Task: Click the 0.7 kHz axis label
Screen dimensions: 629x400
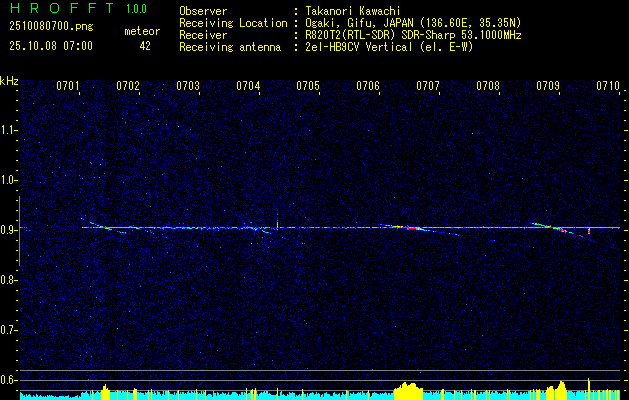Action: click(x=9, y=330)
